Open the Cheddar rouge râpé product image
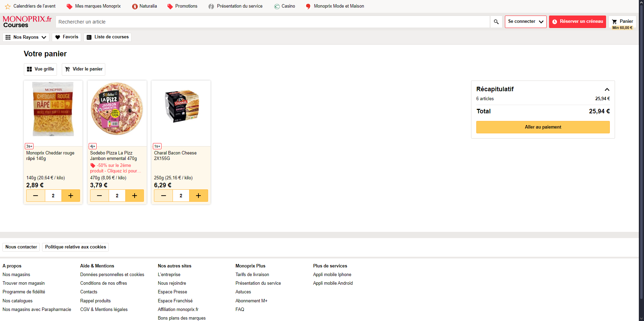Image resolution: width=644 pixels, height=321 pixels. pyautogui.click(x=53, y=109)
